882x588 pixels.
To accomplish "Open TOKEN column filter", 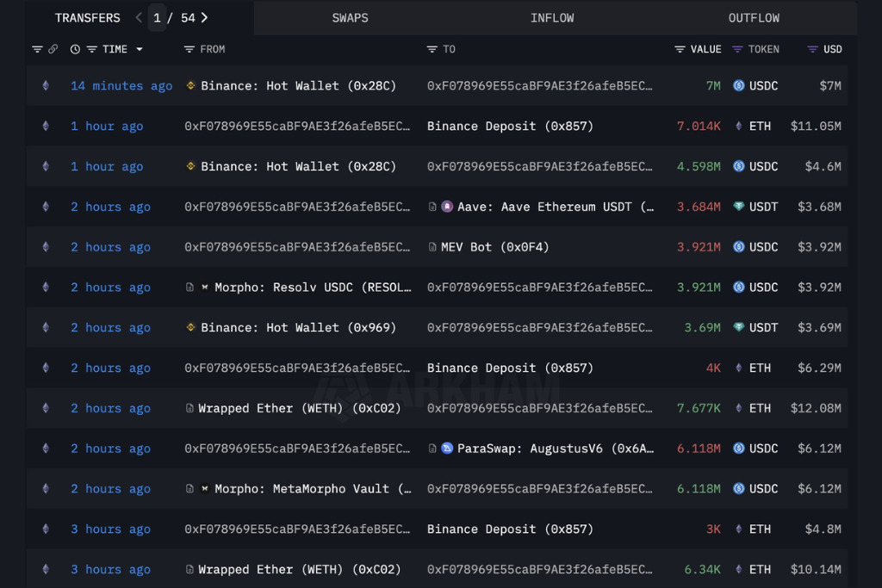I will (x=737, y=49).
